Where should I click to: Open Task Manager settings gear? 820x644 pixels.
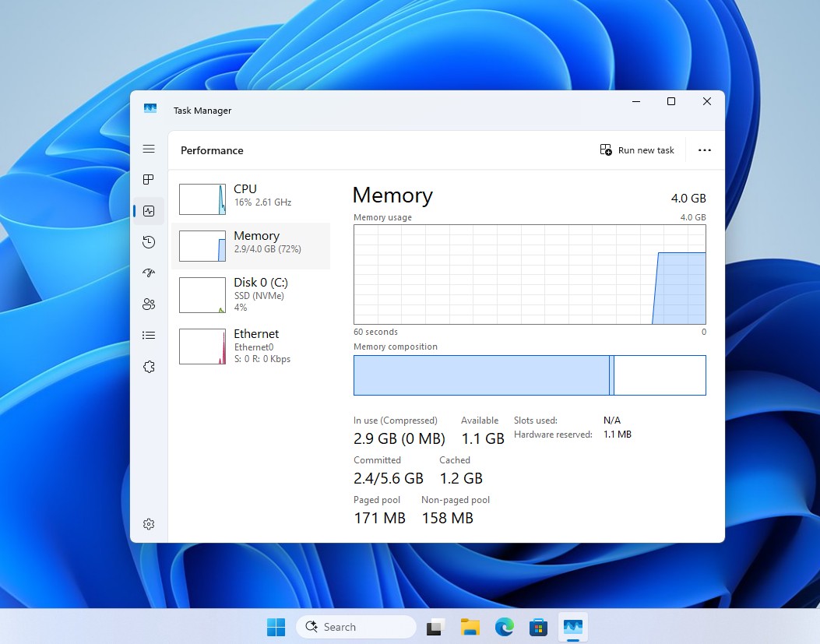click(149, 523)
